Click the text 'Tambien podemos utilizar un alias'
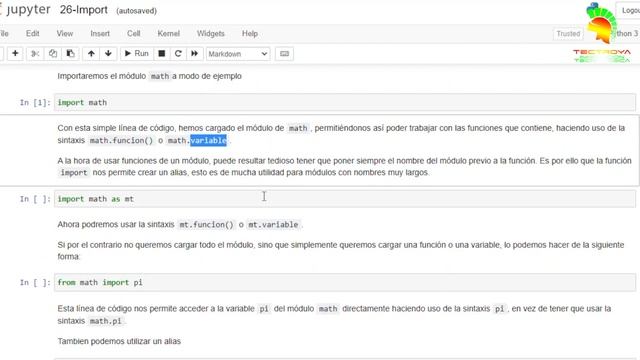640x360 pixels. (x=119, y=341)
